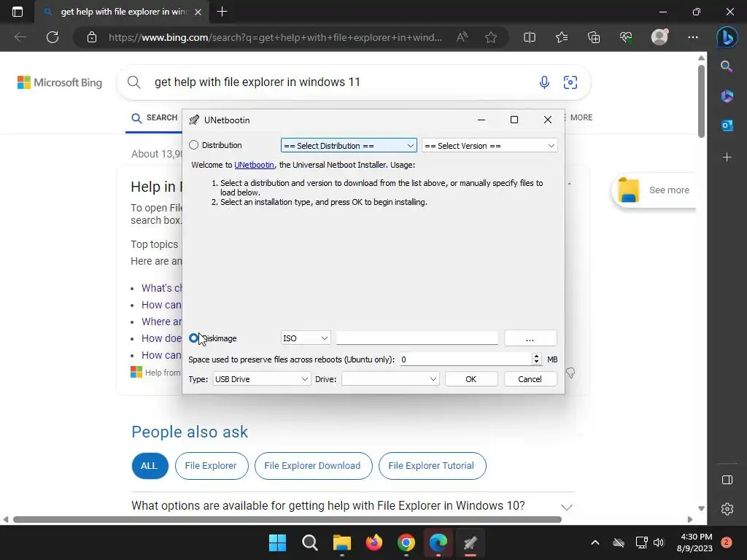Toggle Edge split screen icon
This screenshot has height=560, width=747.
coord(530,37)
